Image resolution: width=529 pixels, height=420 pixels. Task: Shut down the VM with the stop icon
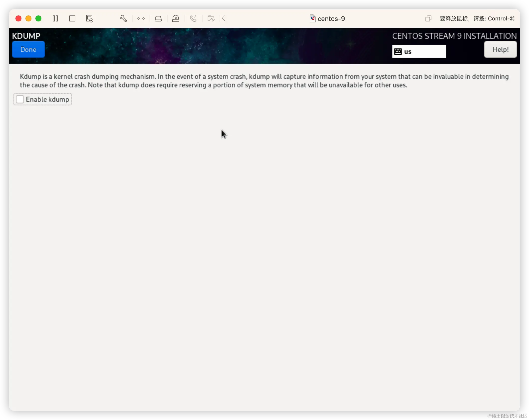72,18
